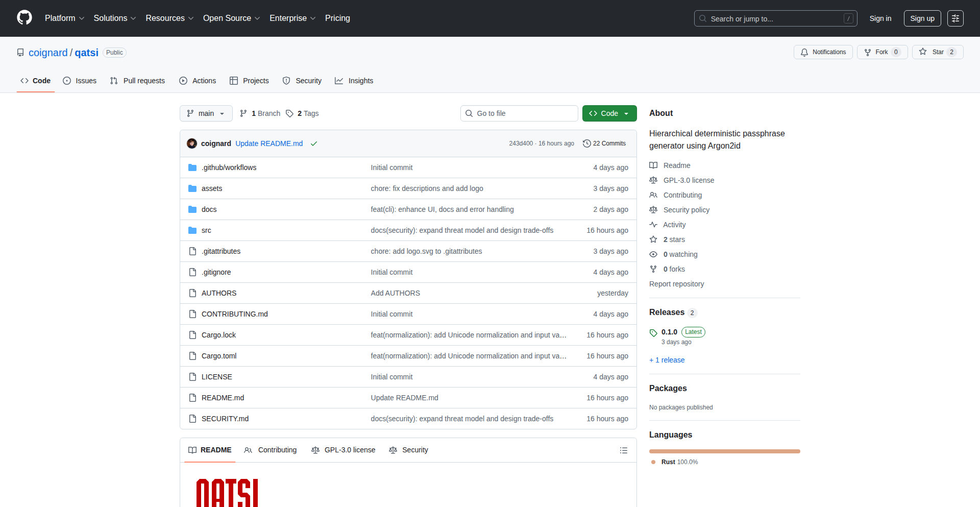Open the green Code dropdown button
This screenshot has height=507, width=980.
pos(609,113)
